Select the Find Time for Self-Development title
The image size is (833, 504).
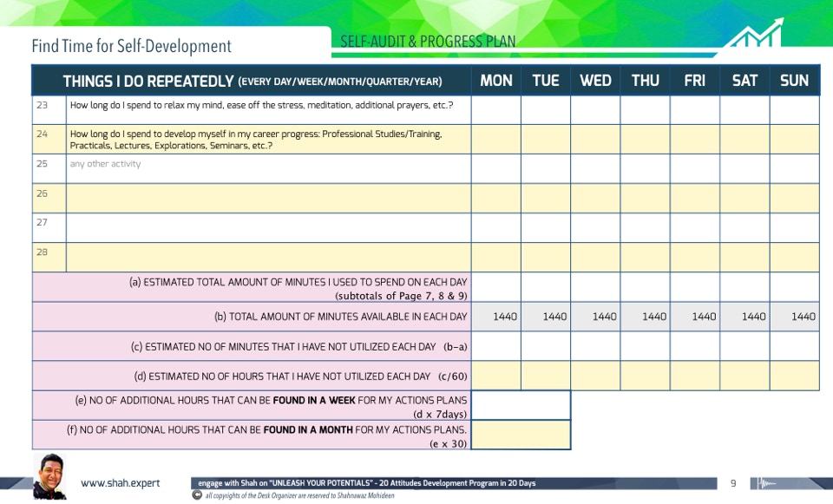coord(131,46)
